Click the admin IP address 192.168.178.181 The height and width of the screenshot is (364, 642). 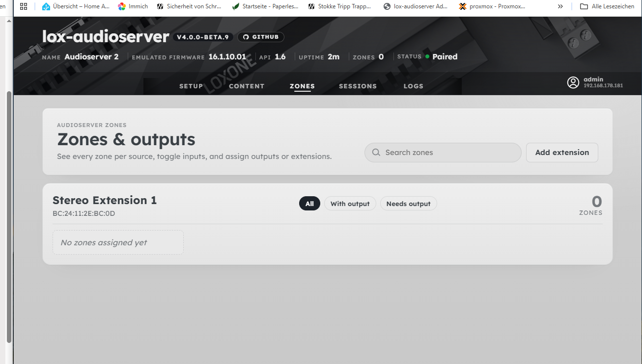click(x=603, y=86)
